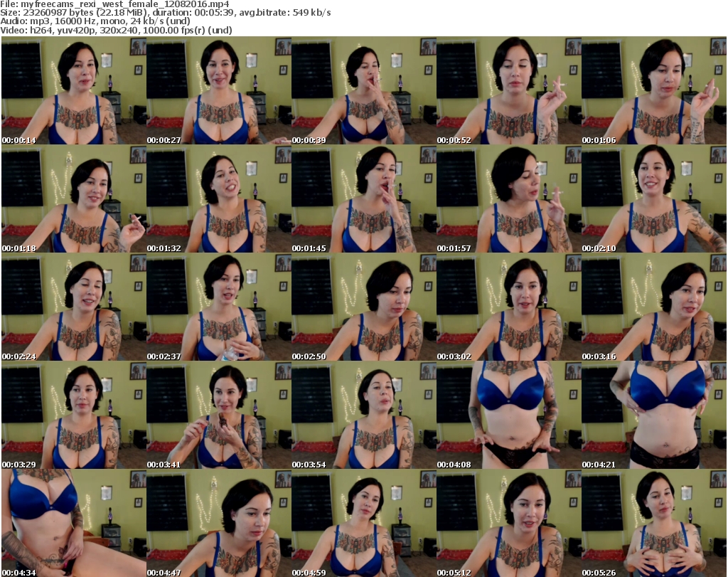
Task: Choose the frame marked 00:01:32
Action: [x=219, y=198]
